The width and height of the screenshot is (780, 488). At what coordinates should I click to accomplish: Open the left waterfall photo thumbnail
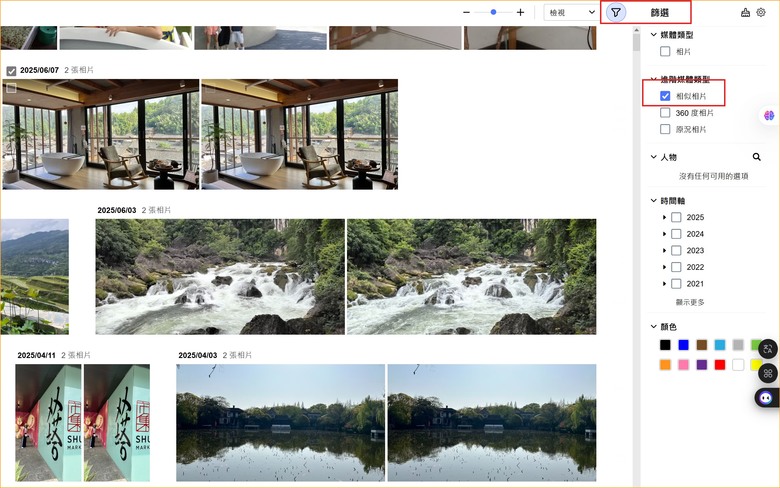(220, 277)
